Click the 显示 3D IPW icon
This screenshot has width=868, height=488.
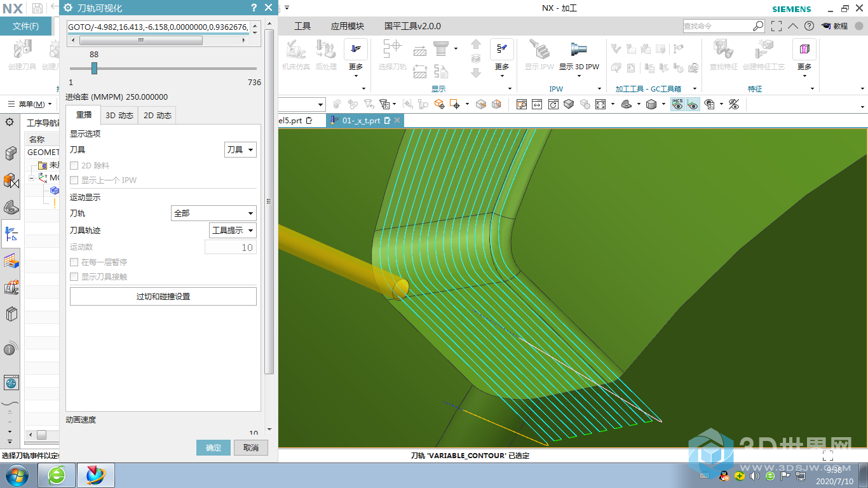578,50
